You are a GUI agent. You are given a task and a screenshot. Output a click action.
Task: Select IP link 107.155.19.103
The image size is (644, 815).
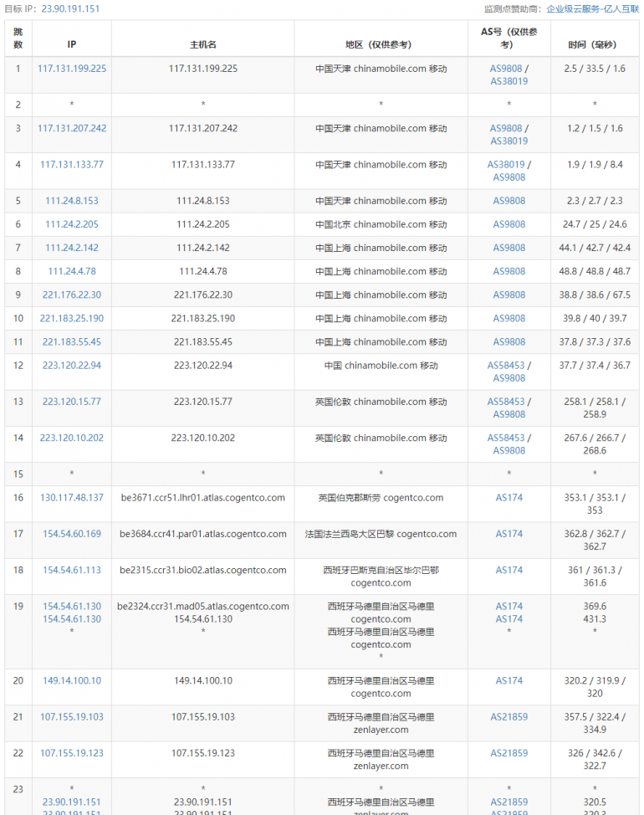(x=72, y=717)
